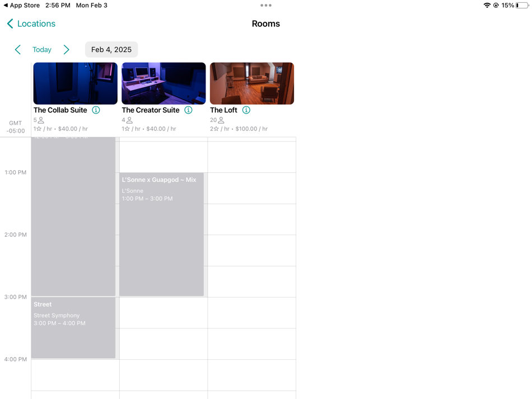Select The Loft room name
This screenshot has width=532, height=399.
tap(223, 110)
